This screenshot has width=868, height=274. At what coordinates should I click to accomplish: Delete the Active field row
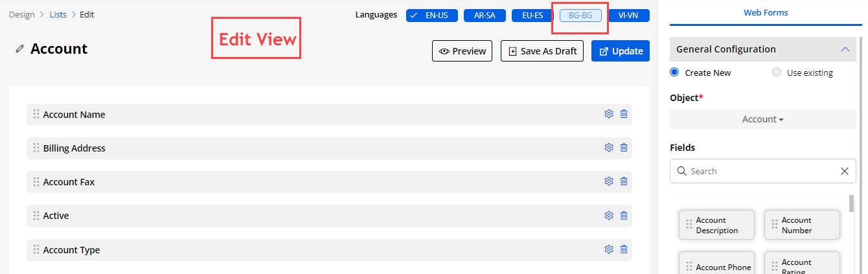pos(624,216)
